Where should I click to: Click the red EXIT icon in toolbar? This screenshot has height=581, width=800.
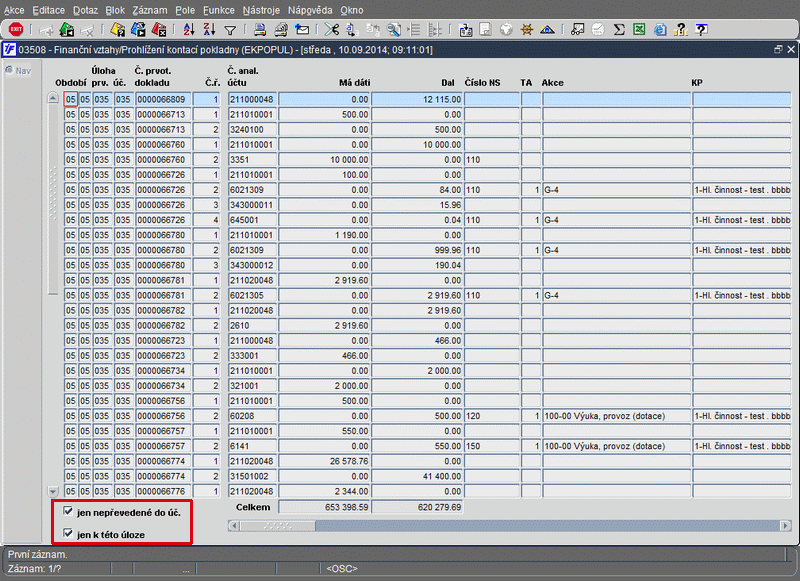click(x=17, y=29)
